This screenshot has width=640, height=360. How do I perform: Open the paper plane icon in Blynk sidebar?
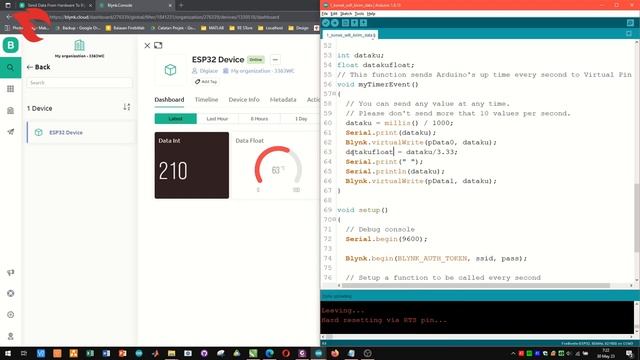click(x=11, y=132)
